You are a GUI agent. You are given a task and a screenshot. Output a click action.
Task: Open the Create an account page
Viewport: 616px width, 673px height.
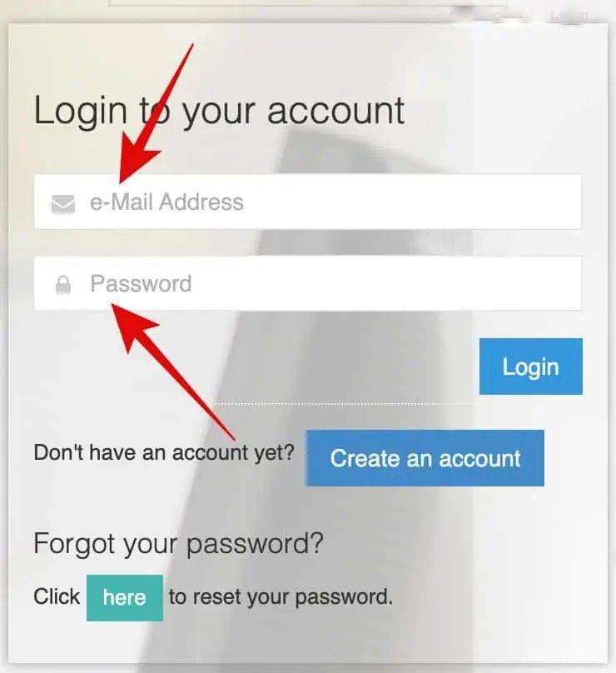[425, 458]
